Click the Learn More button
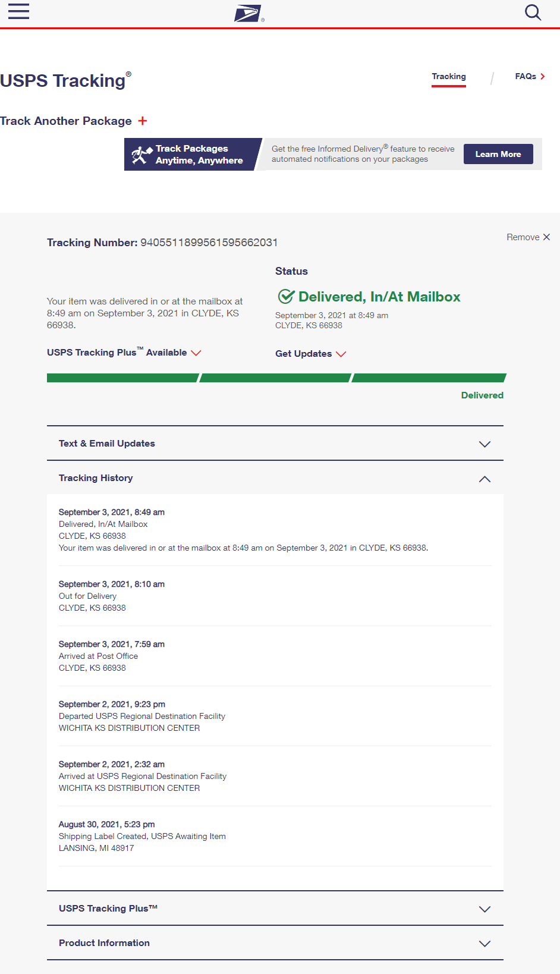Screen dimensions: 560x974 498,154
